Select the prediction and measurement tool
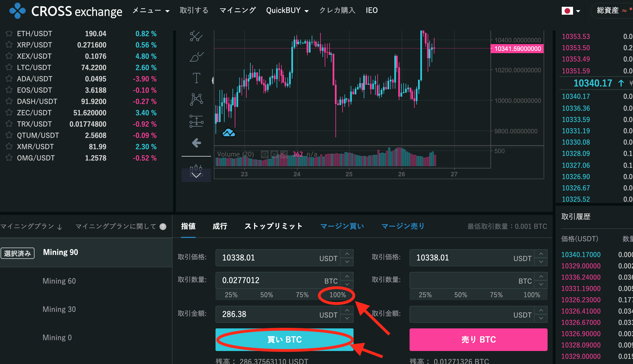 tap(196, 121)
